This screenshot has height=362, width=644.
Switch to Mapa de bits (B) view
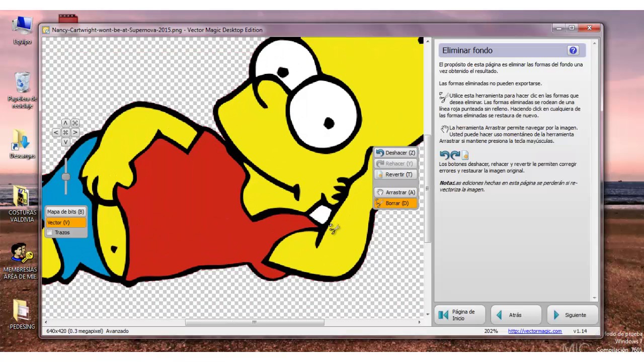(65, 212)
